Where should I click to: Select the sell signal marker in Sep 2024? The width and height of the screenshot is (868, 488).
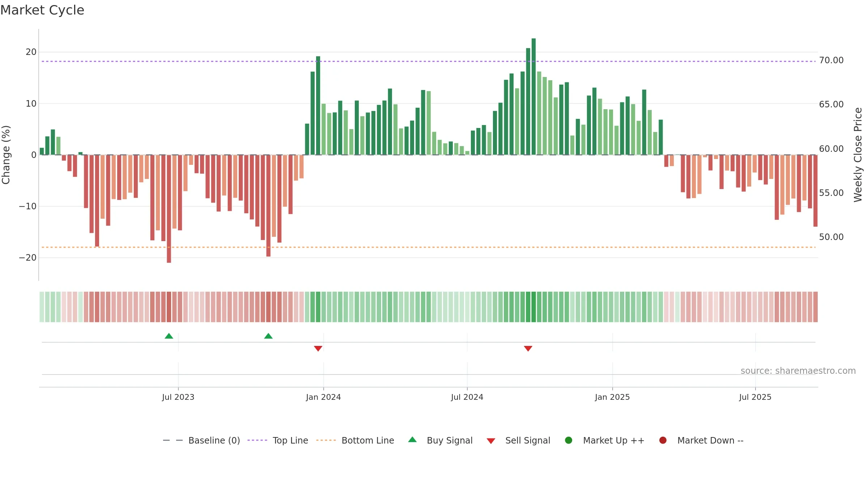coord(528,348)
